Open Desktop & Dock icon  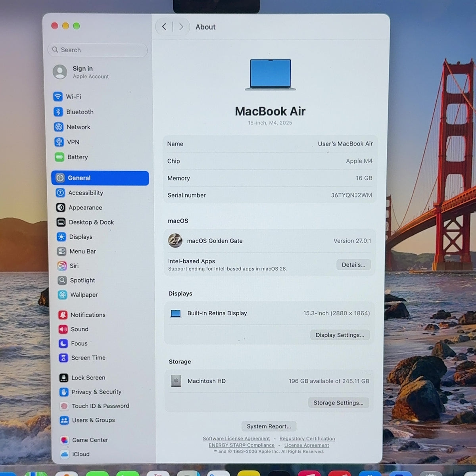[x=61, y=222]
